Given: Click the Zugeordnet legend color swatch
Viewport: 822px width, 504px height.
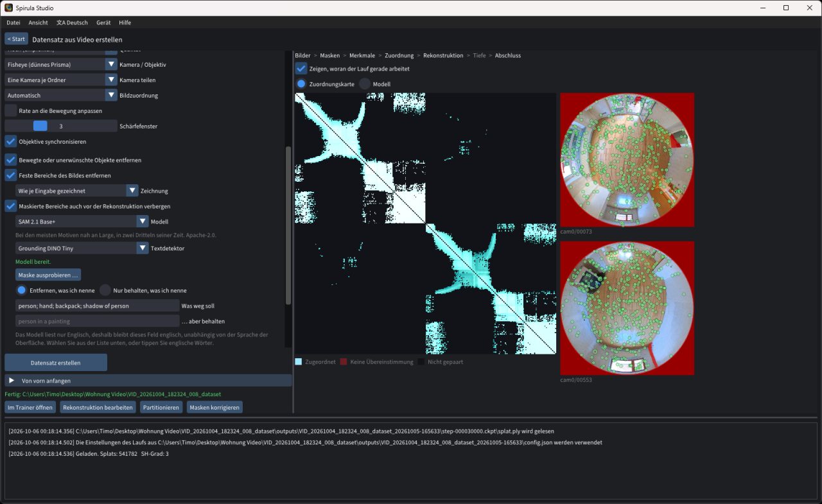Looking at the screenshot, I should [x=298, y=362].
